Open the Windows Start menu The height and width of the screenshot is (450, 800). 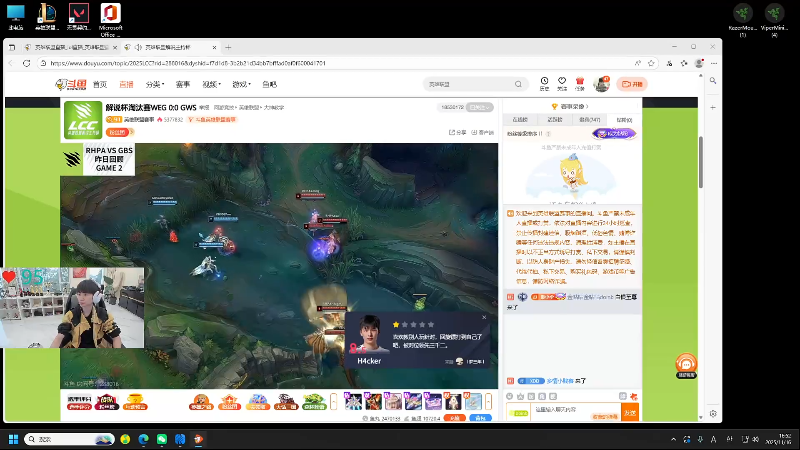pos(14,439)
